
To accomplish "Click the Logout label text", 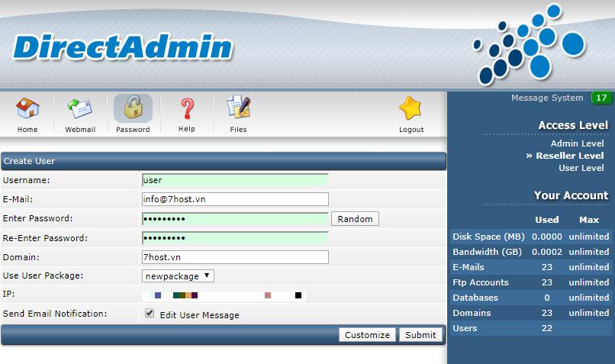I will (411, 130).
